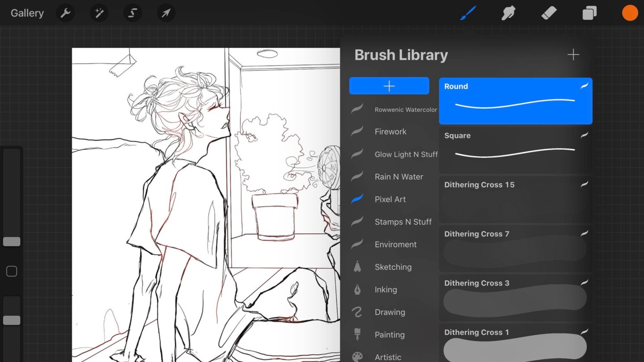Open the Layers panel icon
This screenshot has height=362, width=644.
[x=589, y=13]
